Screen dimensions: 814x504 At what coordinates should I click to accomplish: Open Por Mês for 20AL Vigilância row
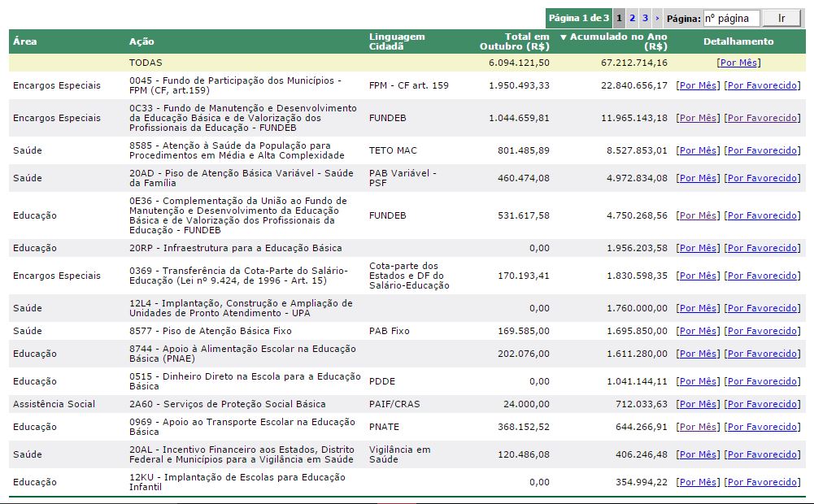click(699, 454)
